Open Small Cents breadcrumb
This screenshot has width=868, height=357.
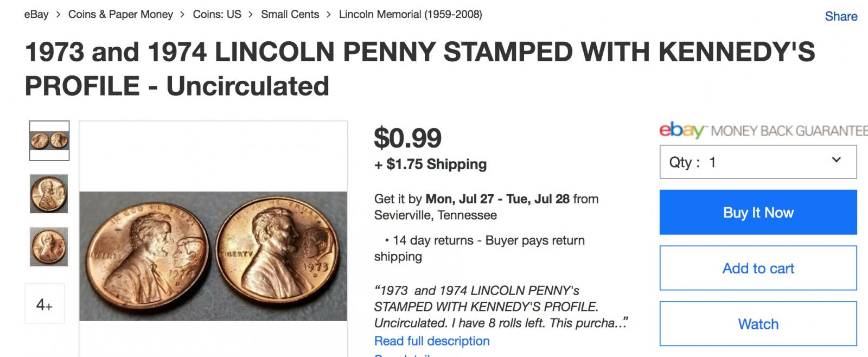pos(290,15)
